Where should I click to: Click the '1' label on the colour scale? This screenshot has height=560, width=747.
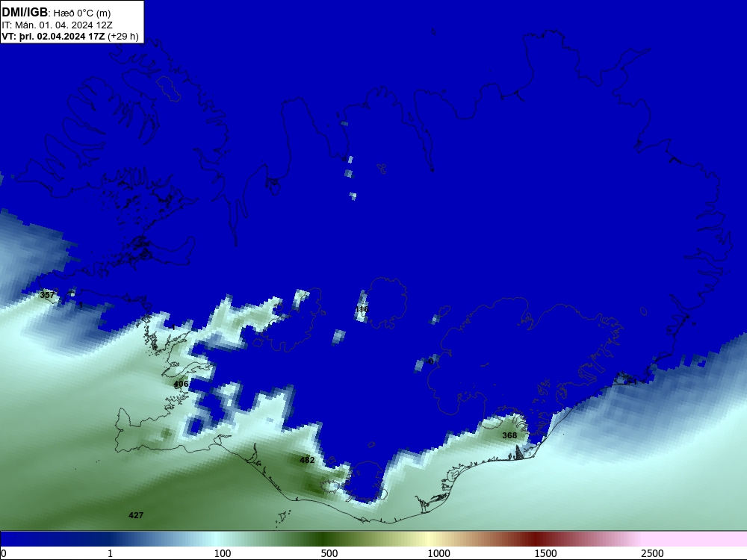coord(110,553)
